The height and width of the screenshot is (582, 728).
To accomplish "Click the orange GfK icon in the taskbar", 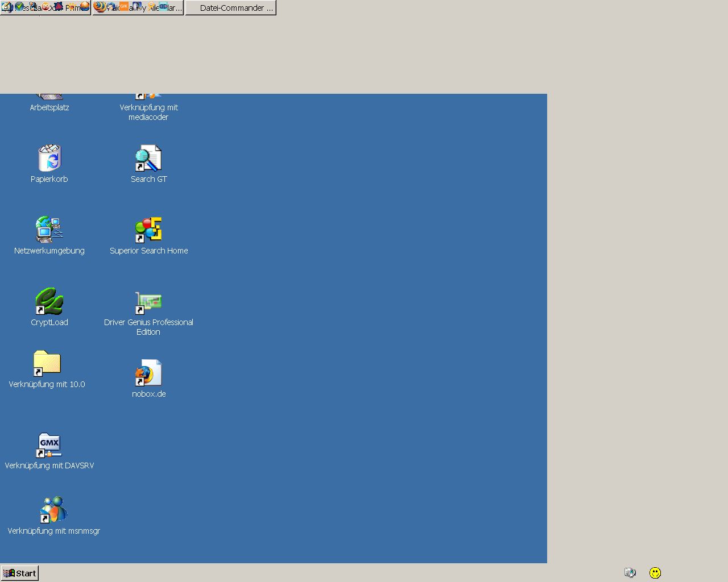I will pyautogui.click(x=123, y=7).
